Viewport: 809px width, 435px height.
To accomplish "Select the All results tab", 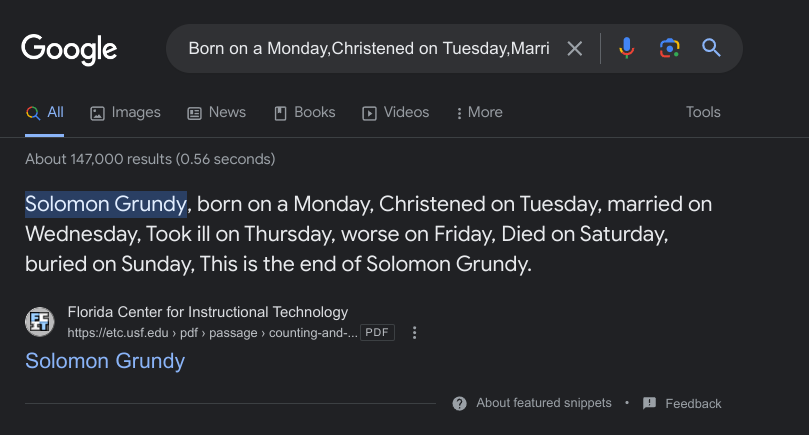I will click(45, 112).
